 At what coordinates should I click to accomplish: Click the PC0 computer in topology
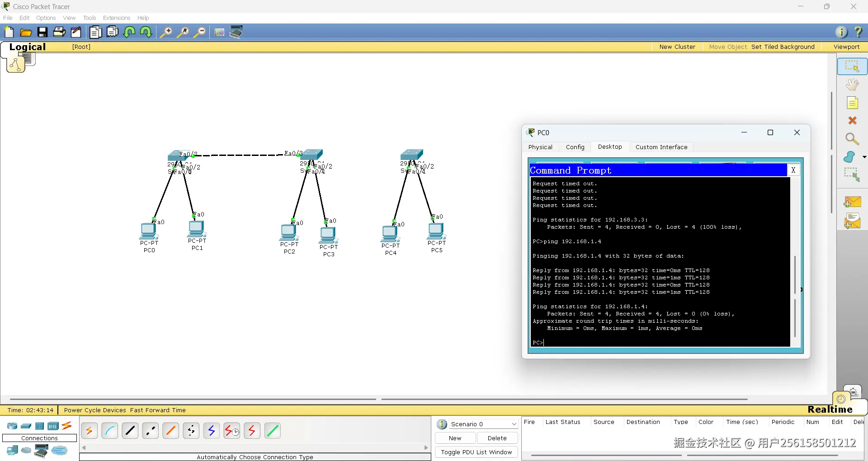(x=148, y=231)
